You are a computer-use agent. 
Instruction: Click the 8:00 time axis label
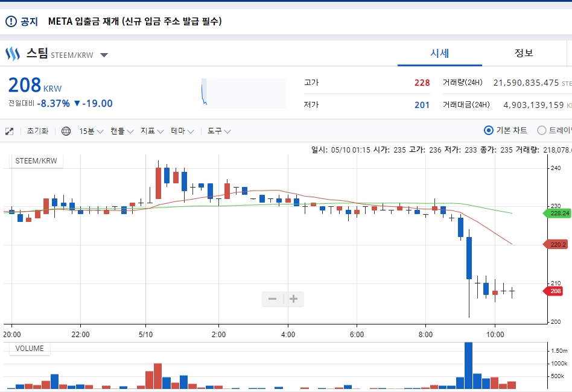point(425,334)
